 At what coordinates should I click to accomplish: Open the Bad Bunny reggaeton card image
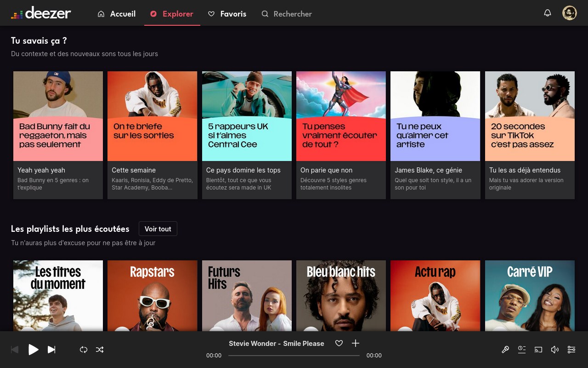pyautogui.click(x=58, y=116)
